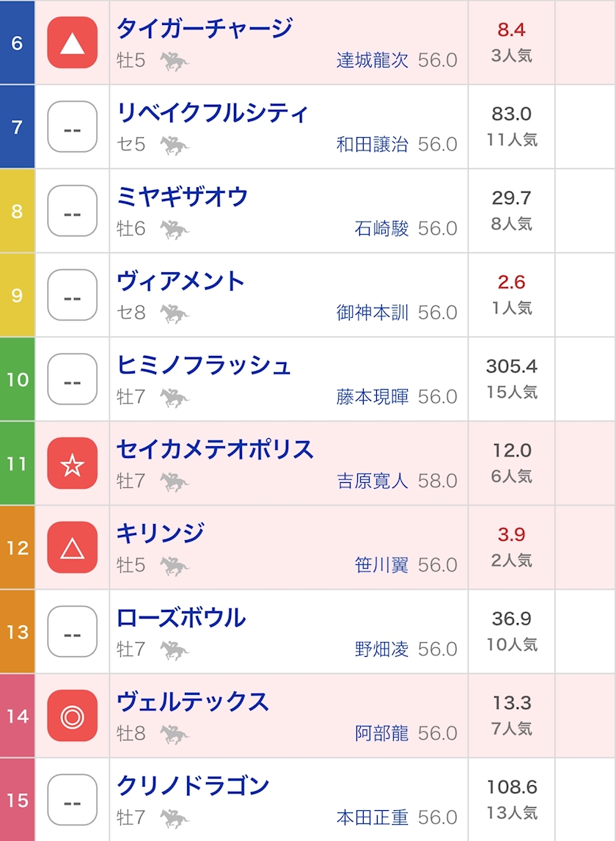Image resolution: width=616 pixels, height=841 pixels.
Task: Tap the filled triangle mark for タイガーチャージ
Action: pos(73,43)
